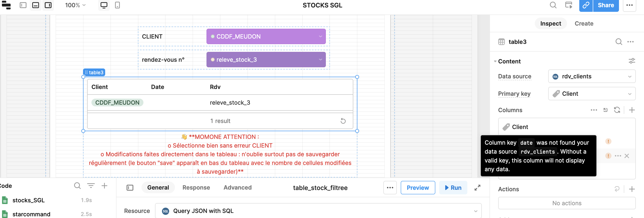
Task: Click the Preview button
Action: [418, 188]
